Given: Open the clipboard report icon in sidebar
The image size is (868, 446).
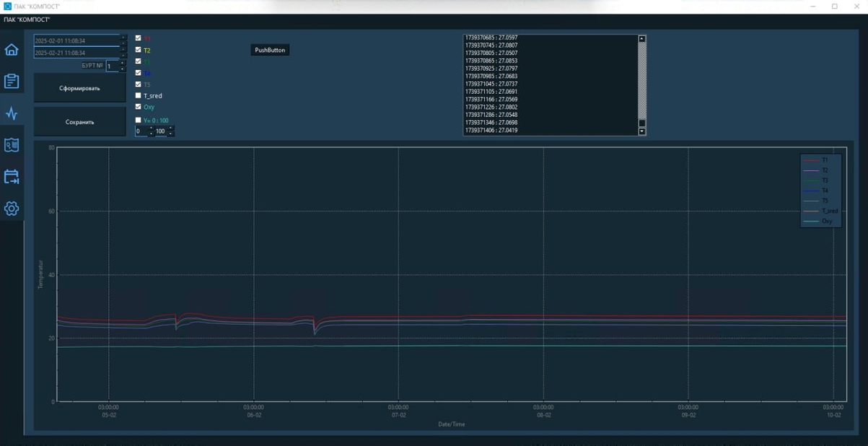Looking at the screenshot, I should (12, 82).
